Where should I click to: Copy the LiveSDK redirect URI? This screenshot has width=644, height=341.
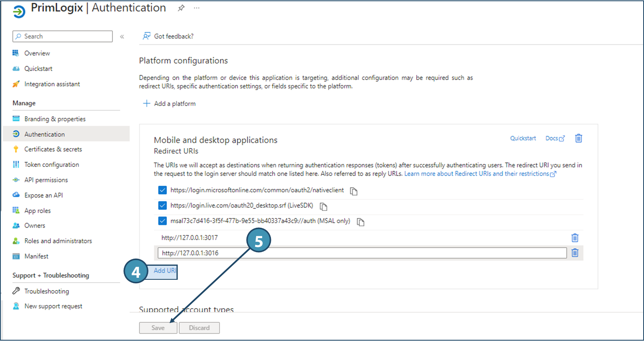[323, 207]
